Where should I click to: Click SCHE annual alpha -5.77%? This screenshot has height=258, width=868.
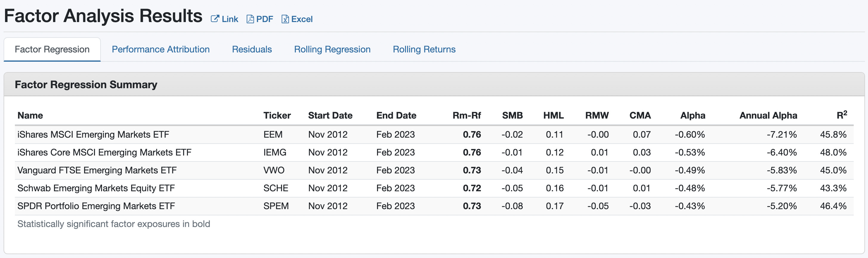[x=782, y=188]
